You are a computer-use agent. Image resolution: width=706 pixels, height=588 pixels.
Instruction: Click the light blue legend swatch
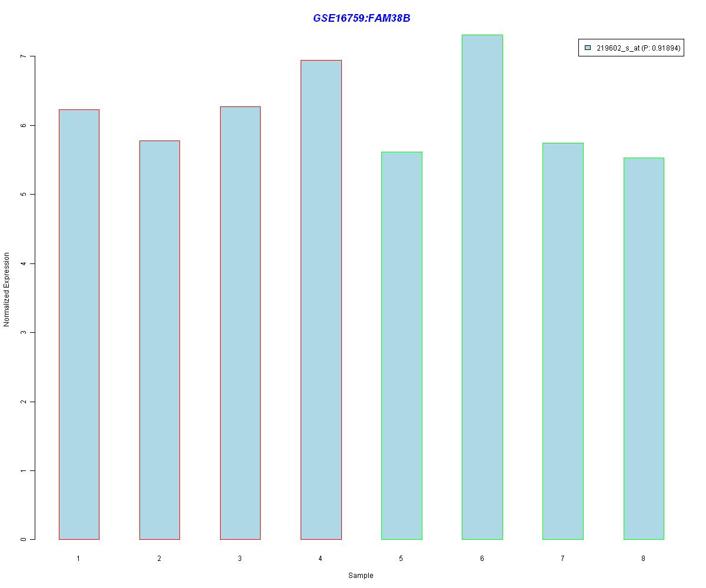[588, 48]
